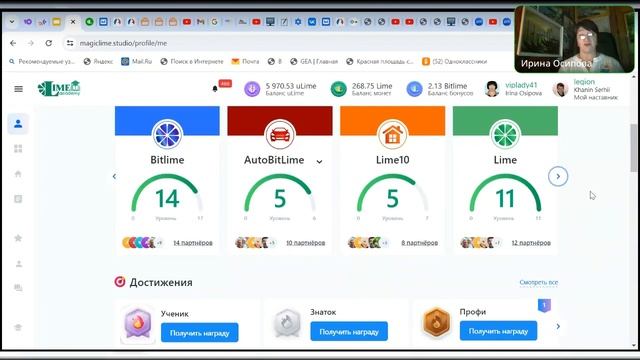The image size is (640, 360).
Task: Click the page vertical scrollbar
Action: coord(633,148)
